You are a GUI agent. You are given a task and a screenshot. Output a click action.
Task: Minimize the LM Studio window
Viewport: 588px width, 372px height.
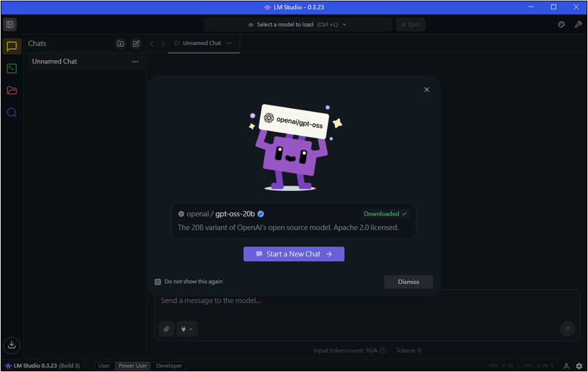tap(531, 7)
